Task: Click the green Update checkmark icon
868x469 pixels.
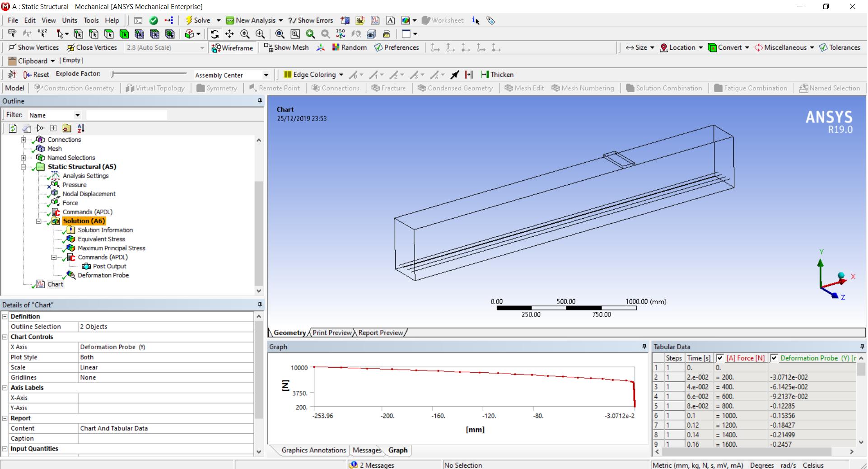Action: 154,20
